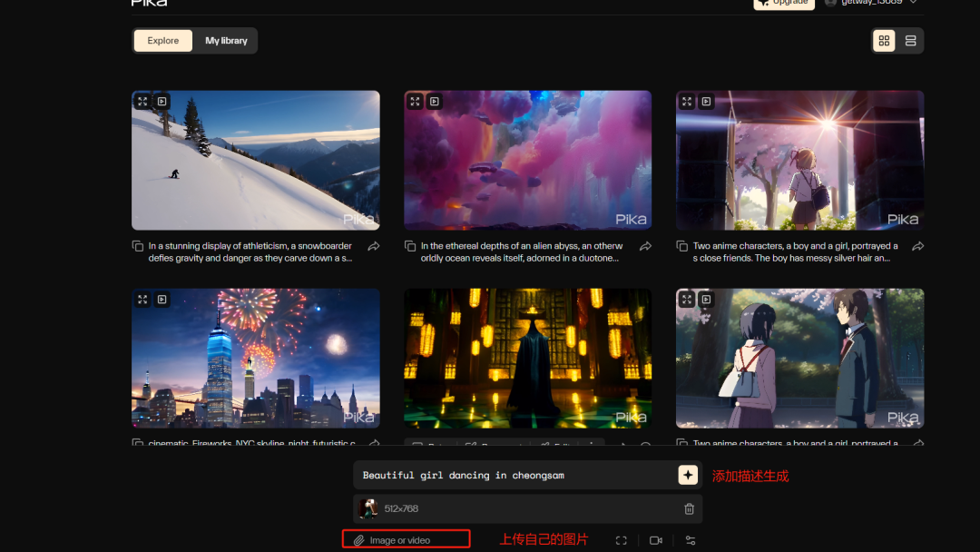This screenshot has height=552, width=980.
Task: Open the golden lantern hall video thumbnail
Action: [527, 359]
